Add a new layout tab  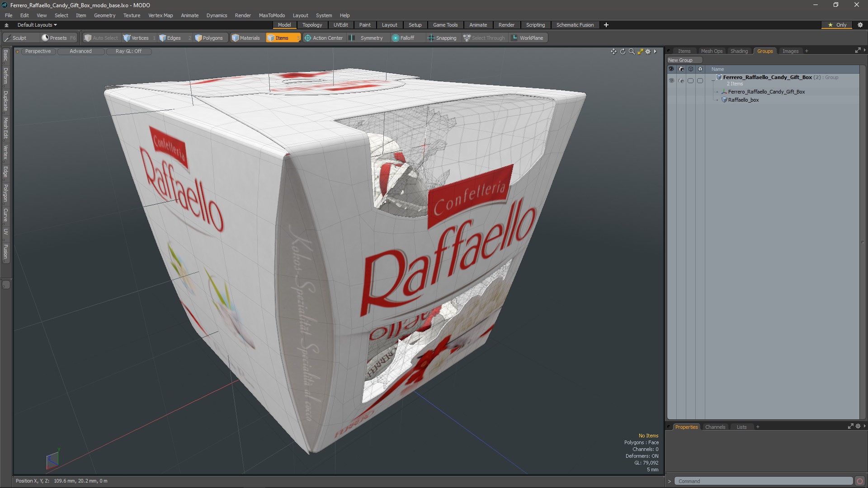[x=606, y=25]
